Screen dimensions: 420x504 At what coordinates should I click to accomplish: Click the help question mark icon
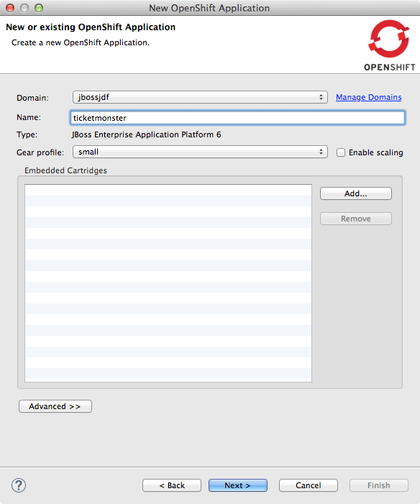pyautogui.click(x=19, y=485)
